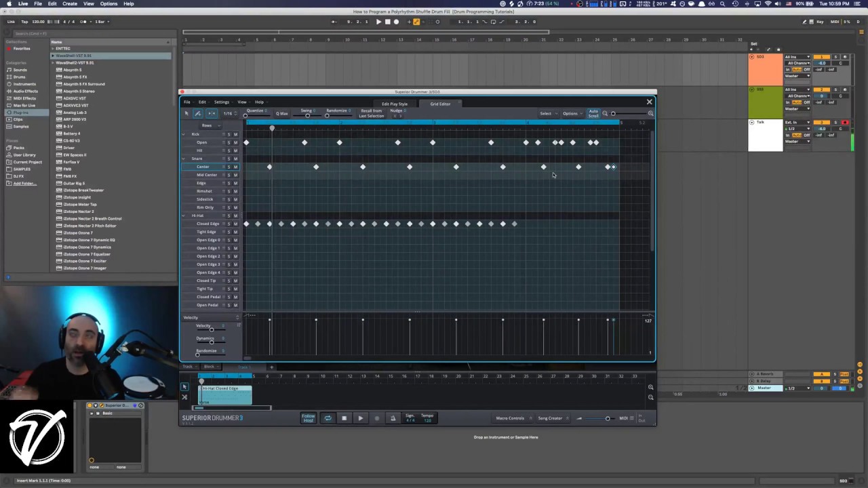Viewport: 868px width, 488px height.
Task: Start playback in Superior Drummer transport
Action: point(360,418)
